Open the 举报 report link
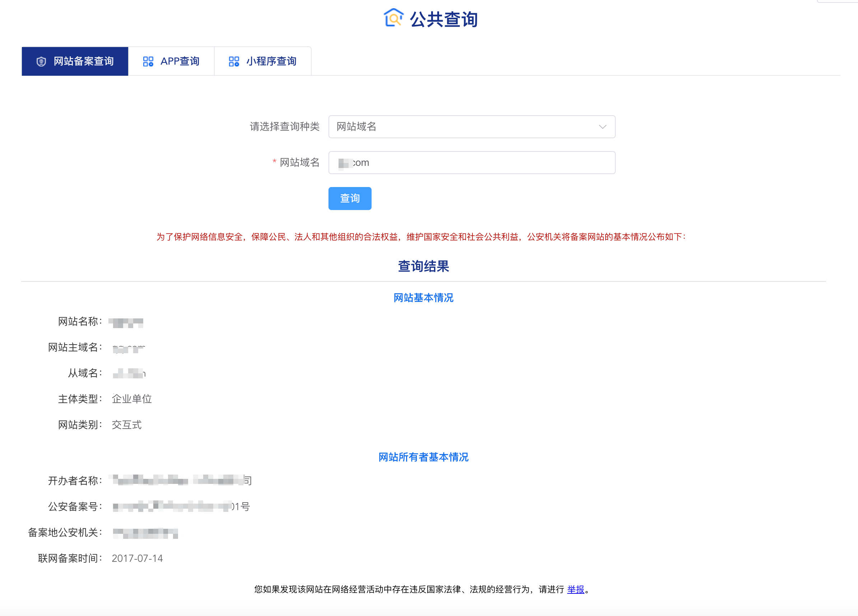The image size is (858, 616). coord(575,589)
